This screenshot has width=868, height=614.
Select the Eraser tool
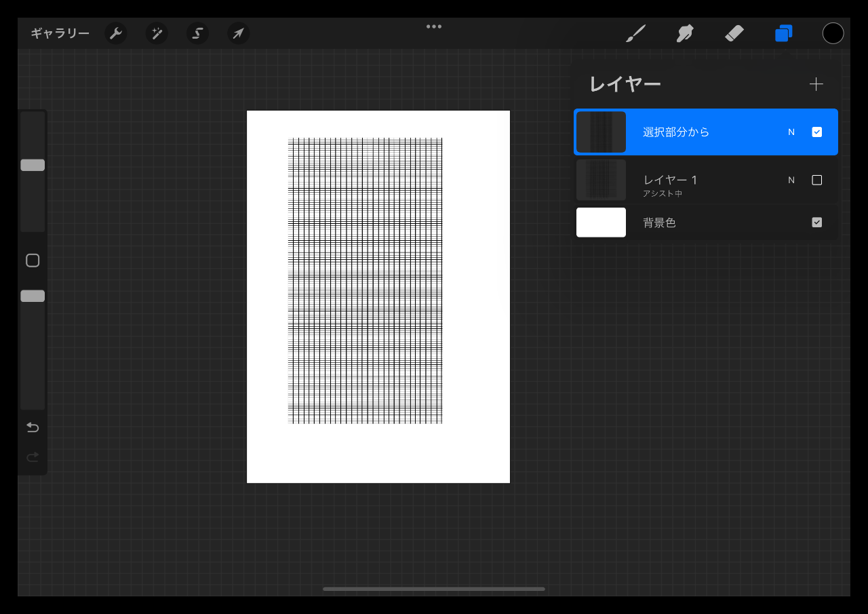[734, 33]
